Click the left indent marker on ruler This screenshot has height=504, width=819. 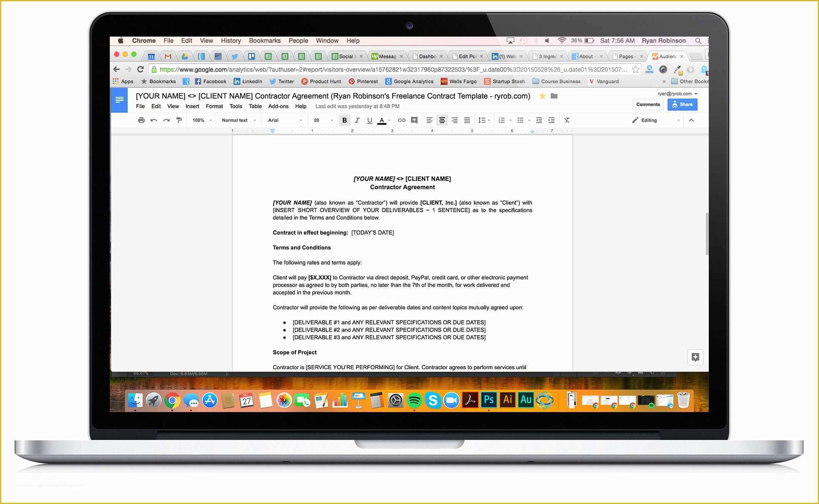[x=272, y=131]
